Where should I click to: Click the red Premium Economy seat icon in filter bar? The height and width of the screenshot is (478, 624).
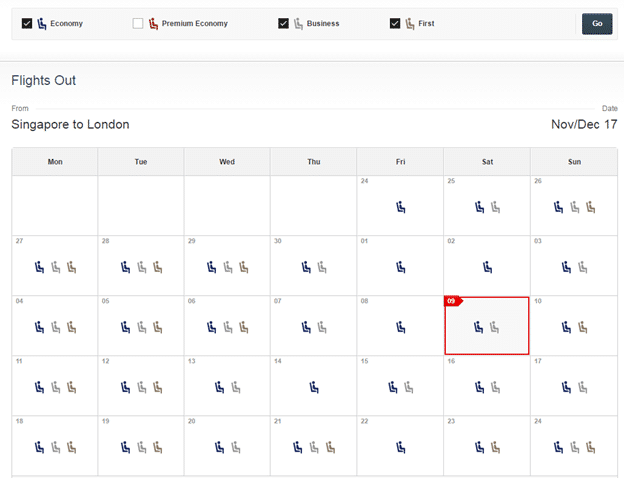coord(153,24)
